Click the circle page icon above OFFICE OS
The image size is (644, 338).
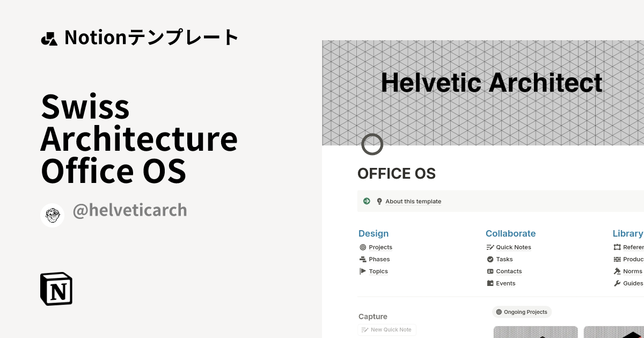tap(372, 144)
